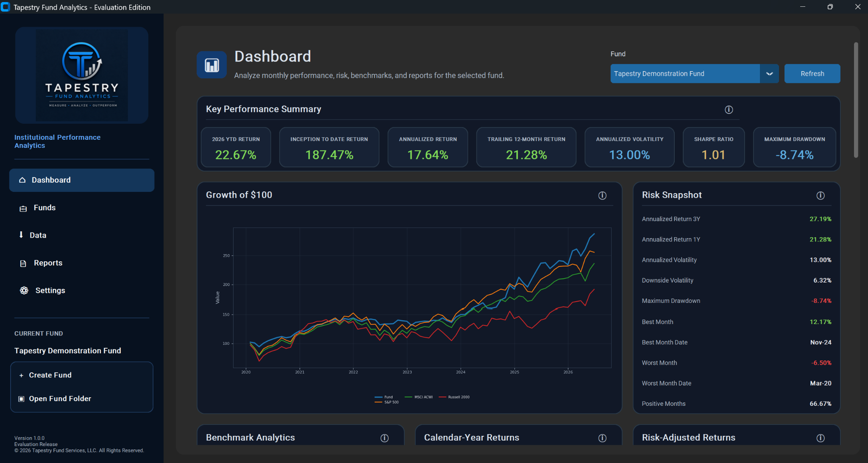Click the Current Fund name in sidebar
868x463 pixels.
(68, 351)
